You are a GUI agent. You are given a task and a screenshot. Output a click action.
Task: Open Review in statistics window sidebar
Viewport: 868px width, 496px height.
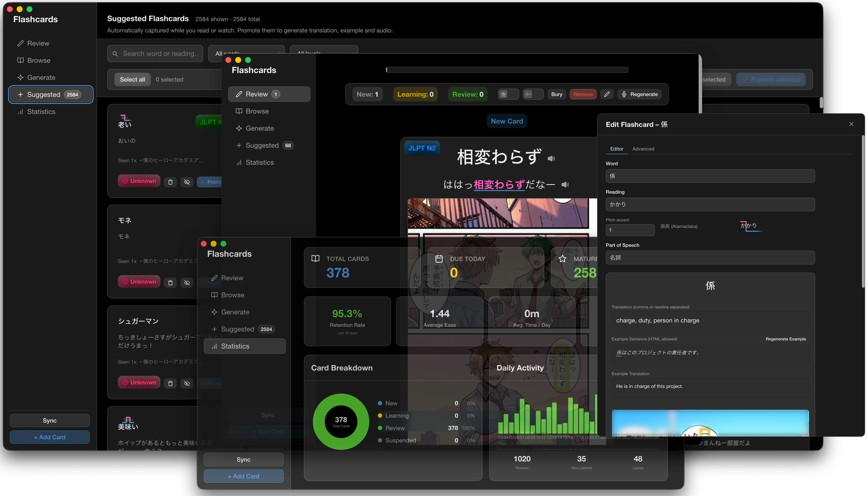[x=244, y=278]
